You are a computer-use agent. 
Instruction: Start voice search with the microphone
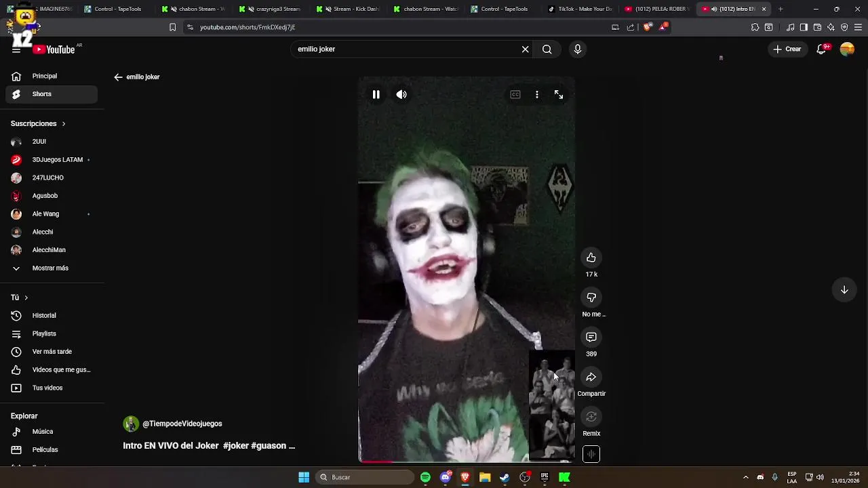coord(578,49)
